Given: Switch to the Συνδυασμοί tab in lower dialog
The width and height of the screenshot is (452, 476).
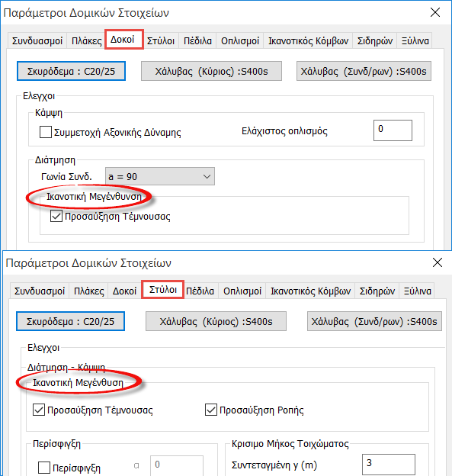Looking at the screenshot, I should point(40,291).
